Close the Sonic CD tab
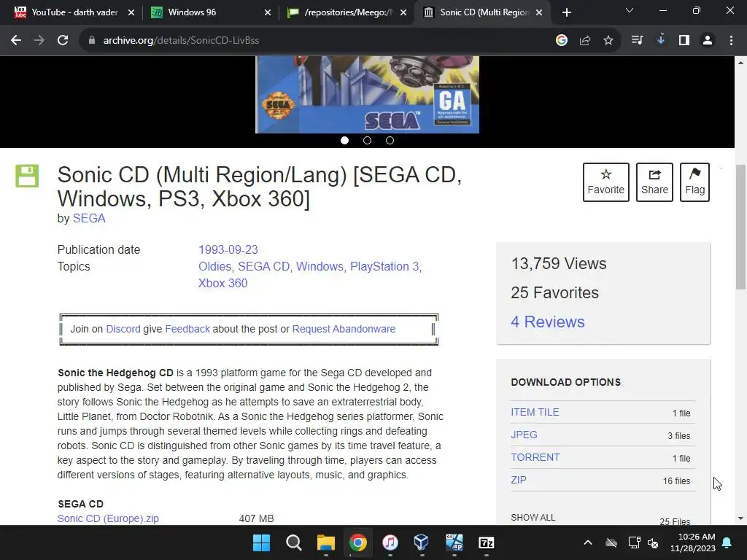747x560 pixels. (x=539, y=13)
